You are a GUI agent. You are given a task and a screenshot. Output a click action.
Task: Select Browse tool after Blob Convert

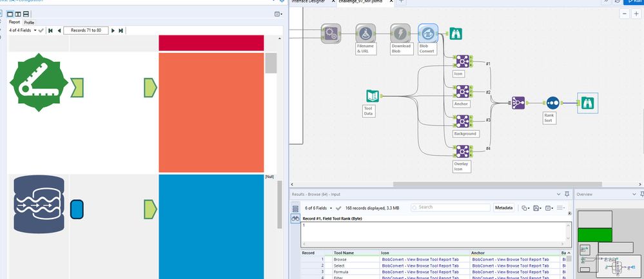tap(456, 34)
